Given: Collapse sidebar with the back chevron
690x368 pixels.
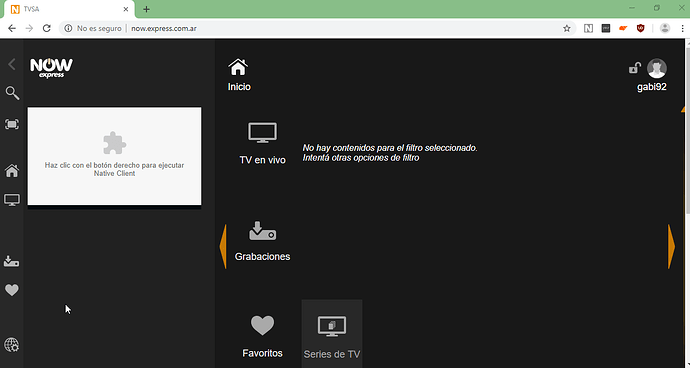Looking at the screenshot, I should 12,64.
